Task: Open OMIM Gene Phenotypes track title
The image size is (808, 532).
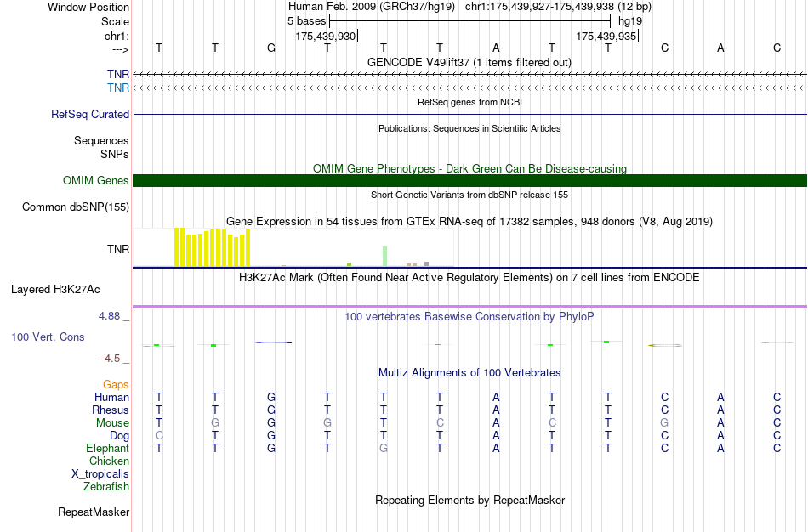Action: [469, 168]
